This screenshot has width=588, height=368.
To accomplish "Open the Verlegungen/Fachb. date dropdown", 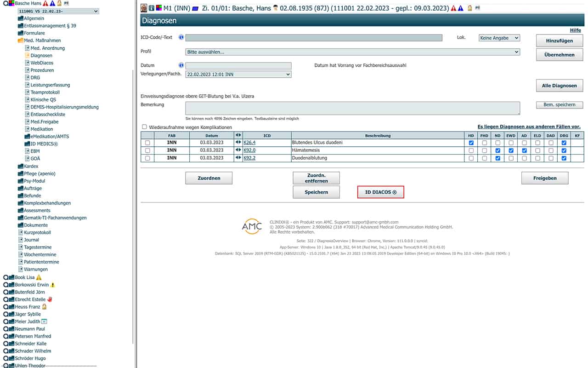I will point(238,74).
